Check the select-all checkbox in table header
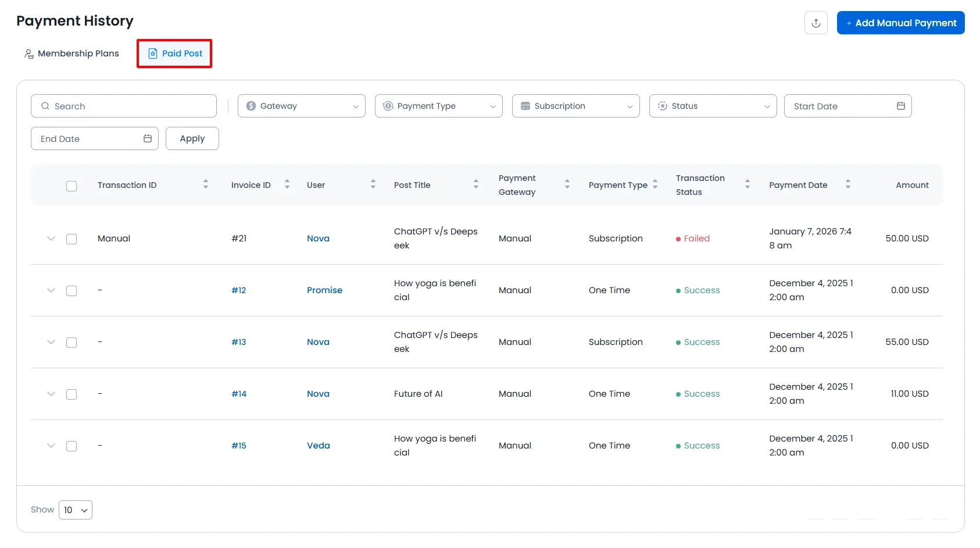 [x=71, y=186]
